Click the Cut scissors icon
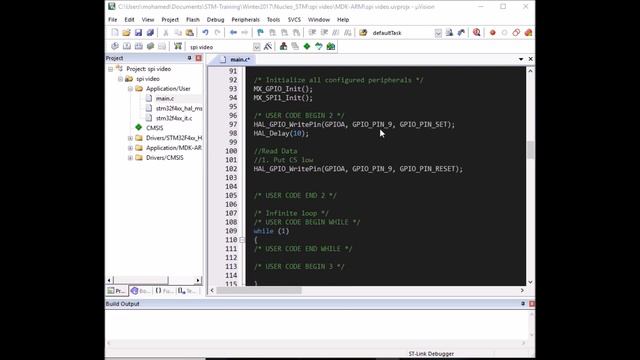 [x=166, y=33]
